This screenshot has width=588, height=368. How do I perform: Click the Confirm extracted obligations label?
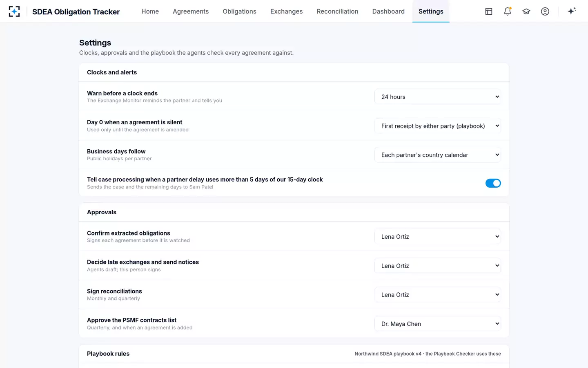pyautogui.click(x=128, y=233)
